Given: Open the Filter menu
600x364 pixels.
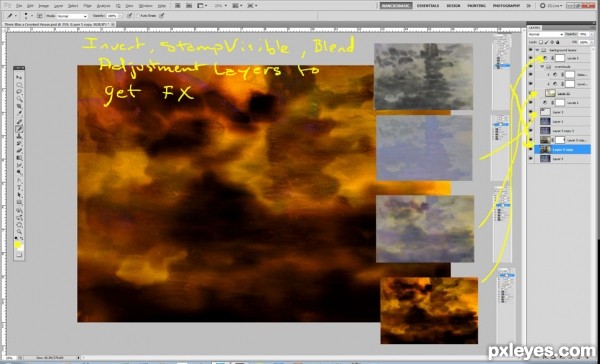Looking at the screenshot, I should (87, 6).
